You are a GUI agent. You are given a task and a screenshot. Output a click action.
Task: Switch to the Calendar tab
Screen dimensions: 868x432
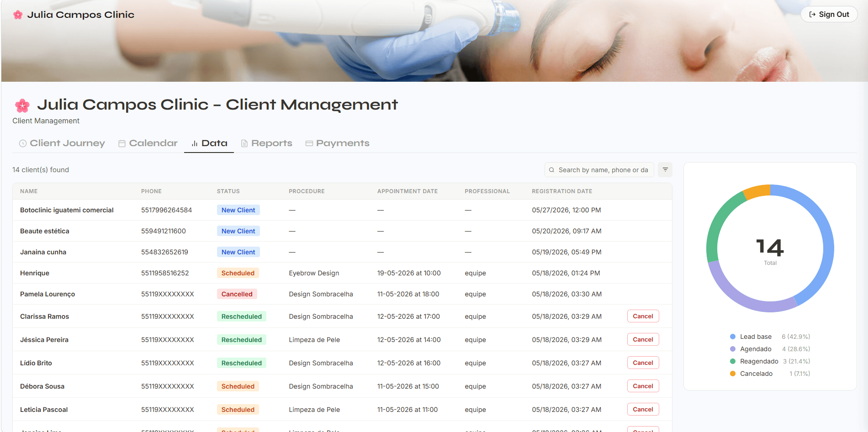click(148, 143)
